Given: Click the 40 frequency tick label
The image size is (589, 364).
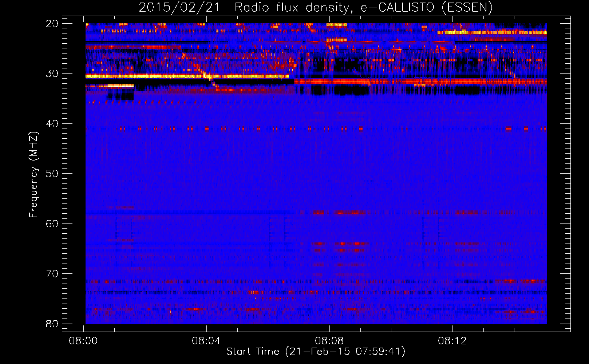Looking at the screenshot, I should click(52, 124).
